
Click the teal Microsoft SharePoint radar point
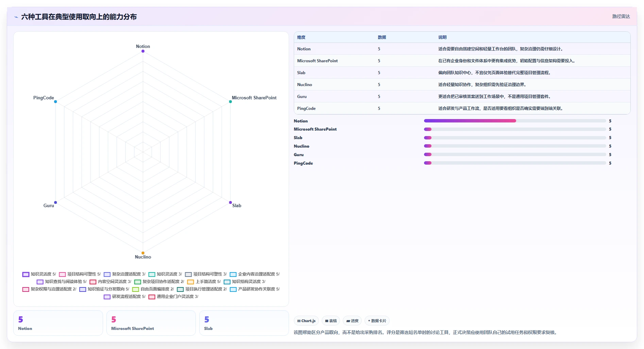coord(230,102)
